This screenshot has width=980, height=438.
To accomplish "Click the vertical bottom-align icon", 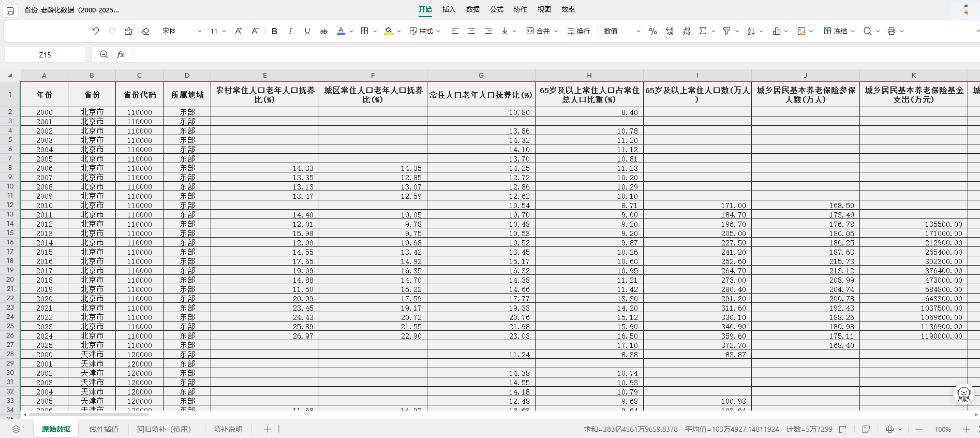I will [504, 31].
